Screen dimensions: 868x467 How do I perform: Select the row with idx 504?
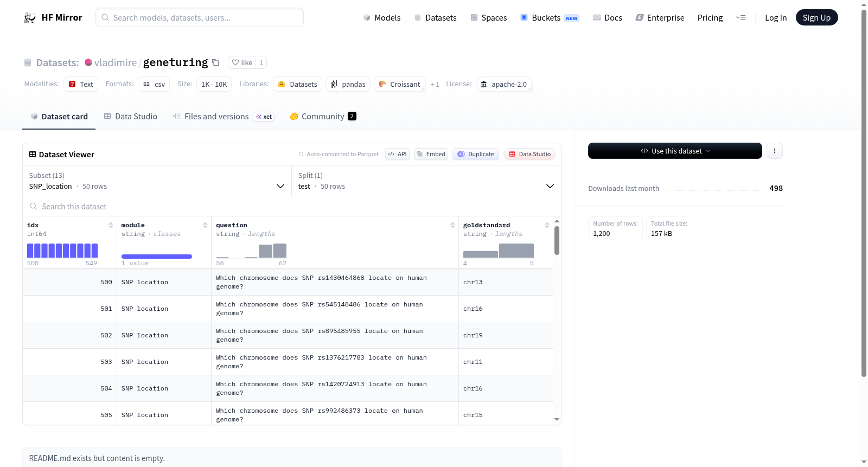[x=288, y=388]
